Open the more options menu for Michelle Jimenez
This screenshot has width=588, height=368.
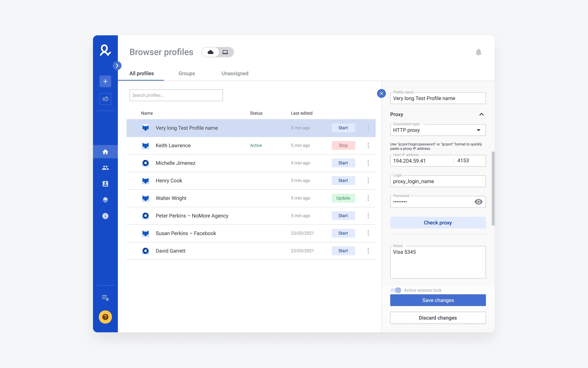pyautogui.click(x=368, y=163)
